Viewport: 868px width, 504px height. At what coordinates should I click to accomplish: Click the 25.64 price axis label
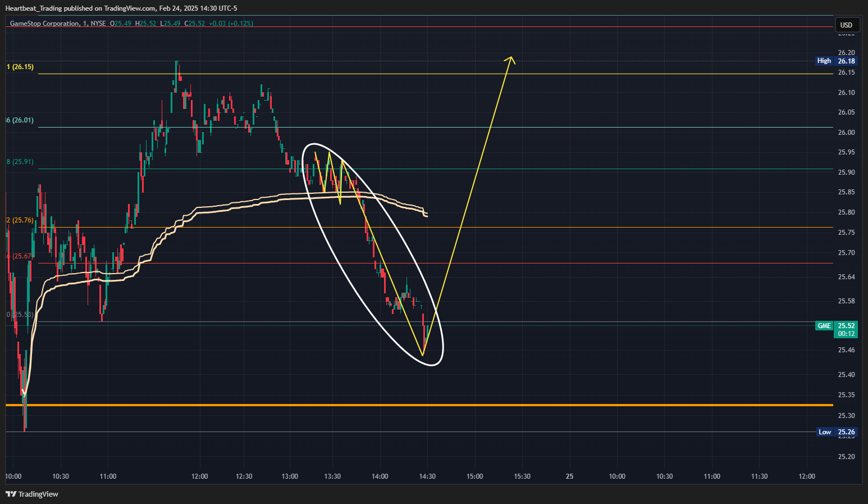coord(846,277)
